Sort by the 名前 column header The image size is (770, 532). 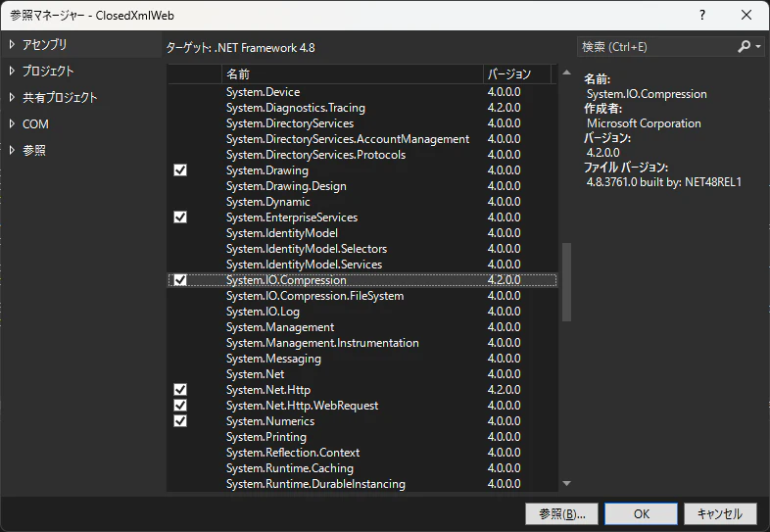[353, 74]
